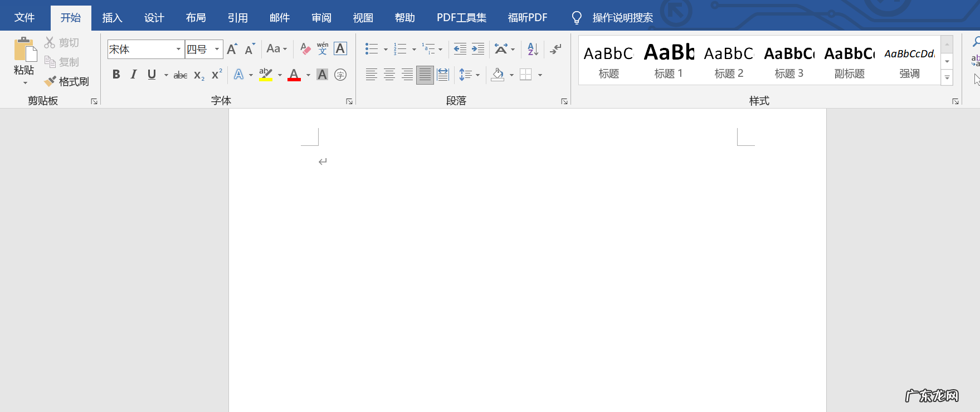Open the 文件 (File) tab

point(25,18)
